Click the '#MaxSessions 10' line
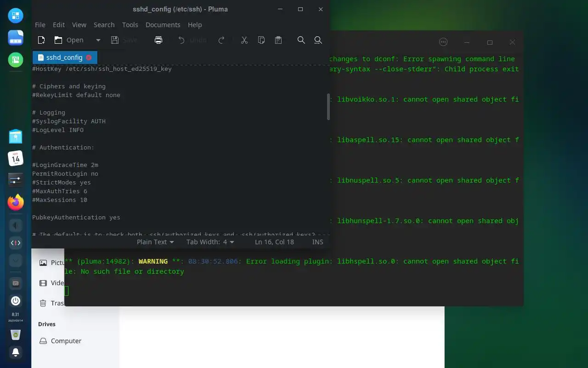588x368 pixels. click(x=60, y=200)
